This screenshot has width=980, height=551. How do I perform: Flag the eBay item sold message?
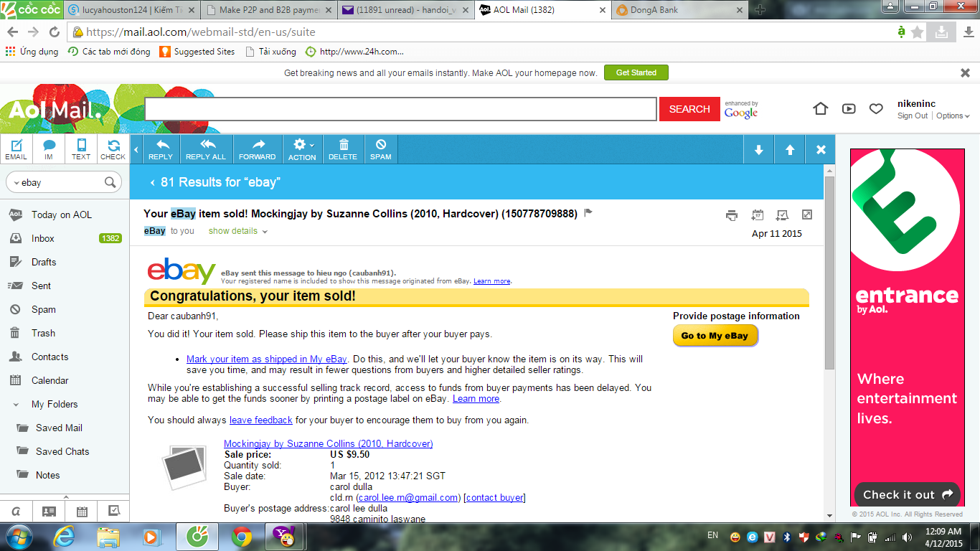(588, 213)
